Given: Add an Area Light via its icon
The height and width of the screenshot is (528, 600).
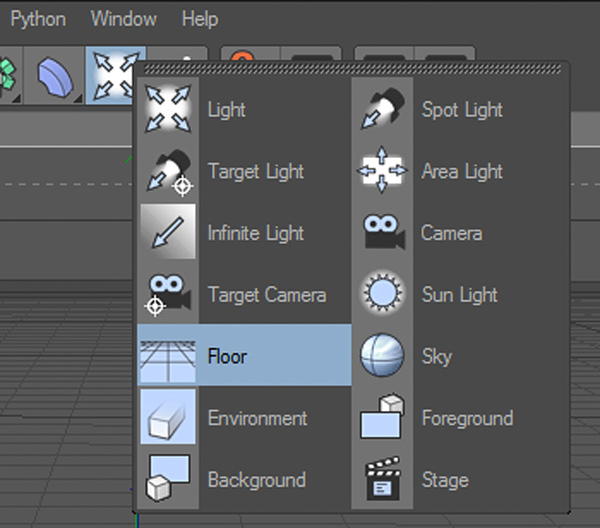Looking at the screenshot, I should (x=382, y=170).
